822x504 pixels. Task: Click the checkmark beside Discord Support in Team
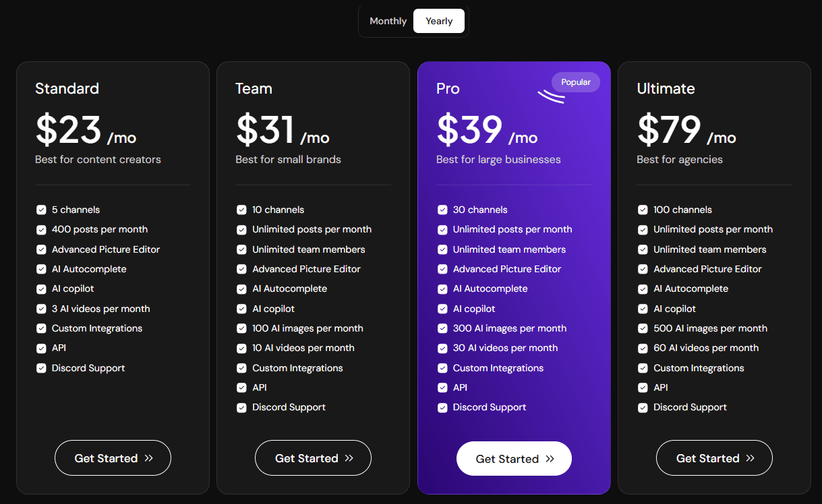241,408
